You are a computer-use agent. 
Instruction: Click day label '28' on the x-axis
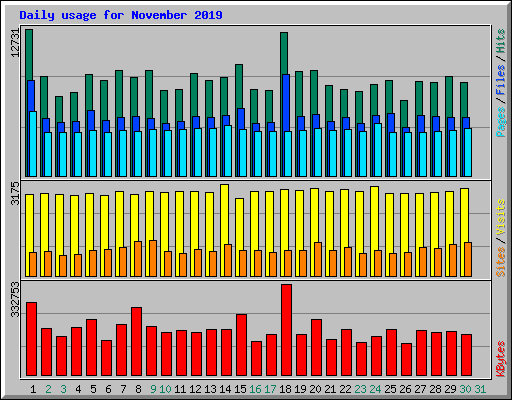[x=435, y=389]
